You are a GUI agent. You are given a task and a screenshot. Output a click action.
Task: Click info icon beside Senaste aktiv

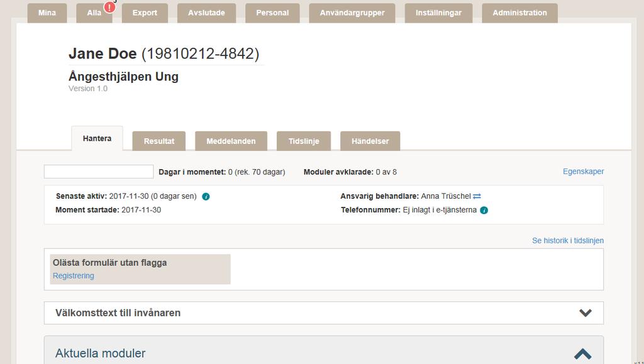click(206, 197)
